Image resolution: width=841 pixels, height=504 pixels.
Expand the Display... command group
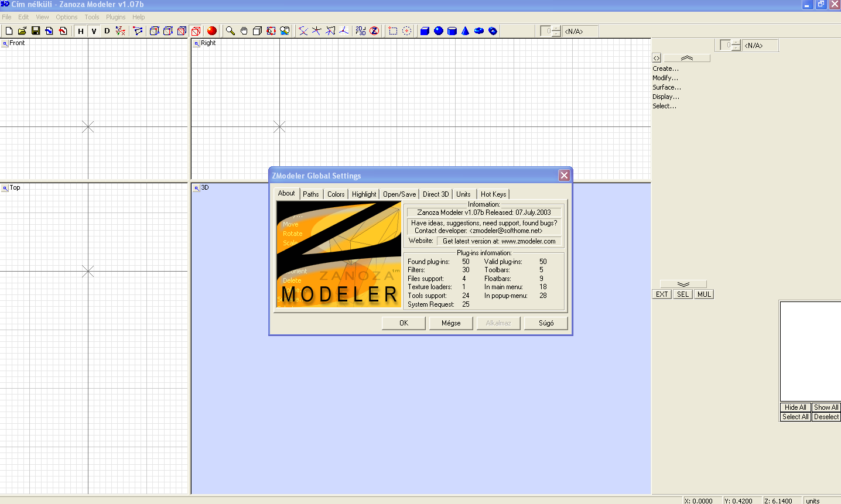pyautogui.click(x=666, y=97)
